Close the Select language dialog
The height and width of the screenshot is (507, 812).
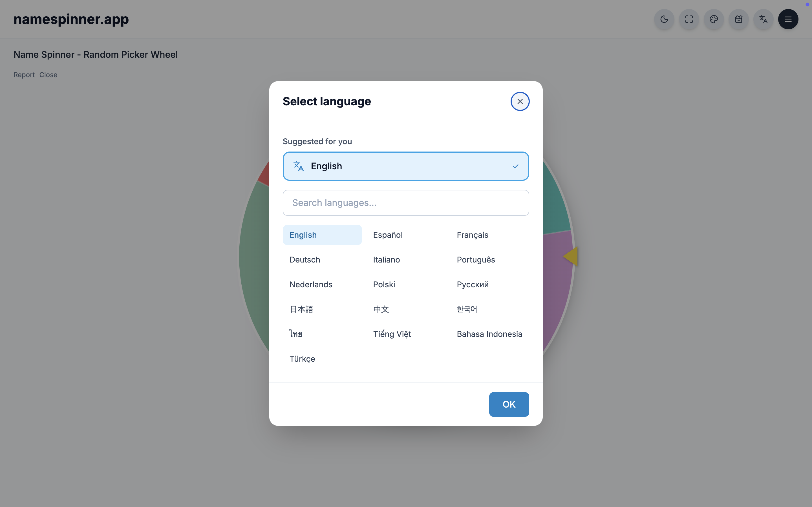[520, 101]
